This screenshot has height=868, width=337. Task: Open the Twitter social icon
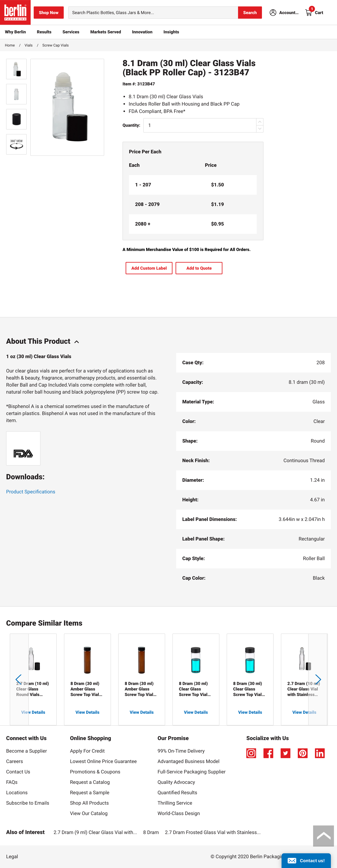(285, 753)
